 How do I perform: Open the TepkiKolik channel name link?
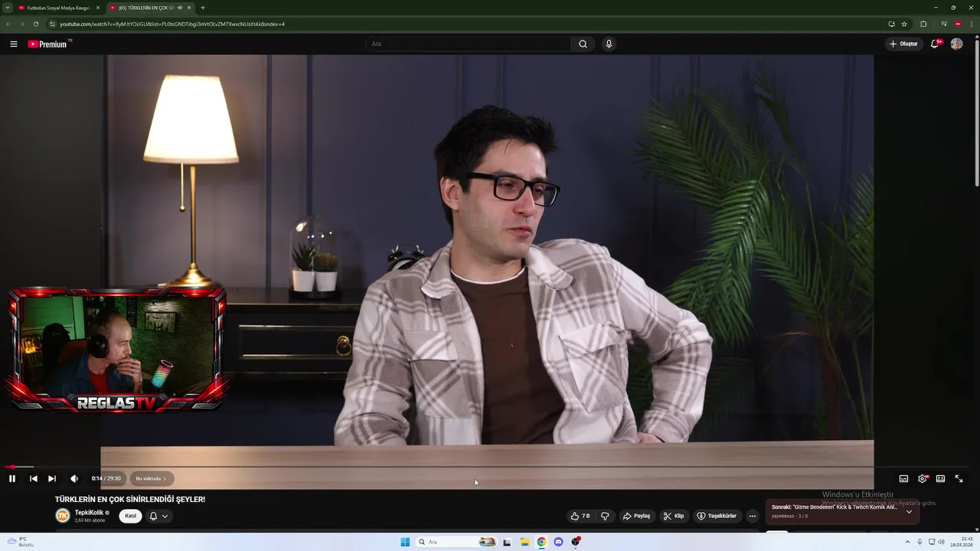tap(89, 513)
